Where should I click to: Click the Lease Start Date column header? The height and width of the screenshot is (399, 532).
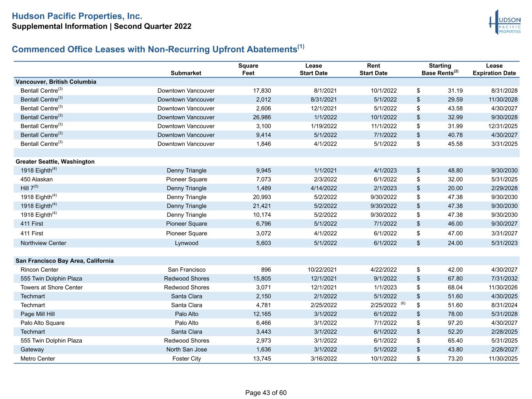314,69
